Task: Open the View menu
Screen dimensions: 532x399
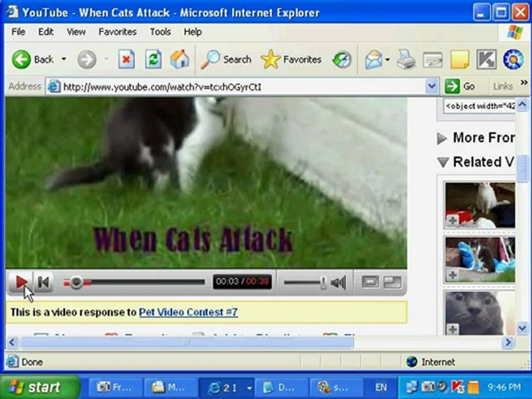Action: click(76, 32)
